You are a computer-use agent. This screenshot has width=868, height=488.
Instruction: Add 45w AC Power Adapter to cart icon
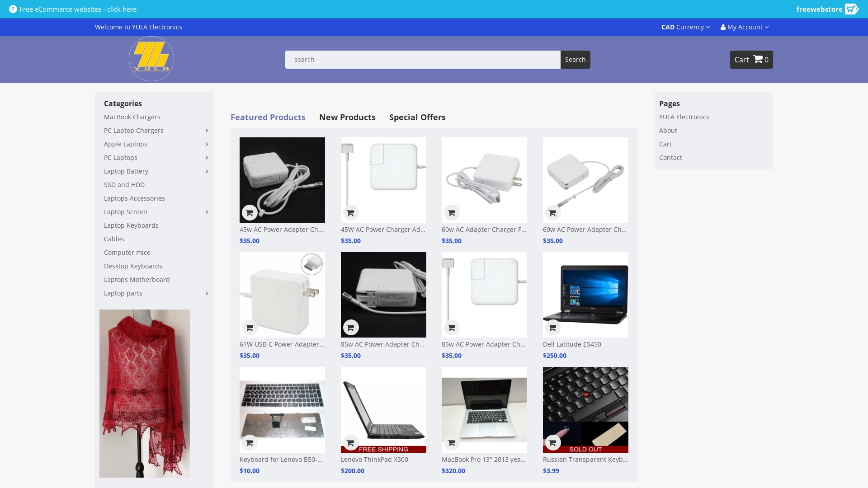(250, 213)
